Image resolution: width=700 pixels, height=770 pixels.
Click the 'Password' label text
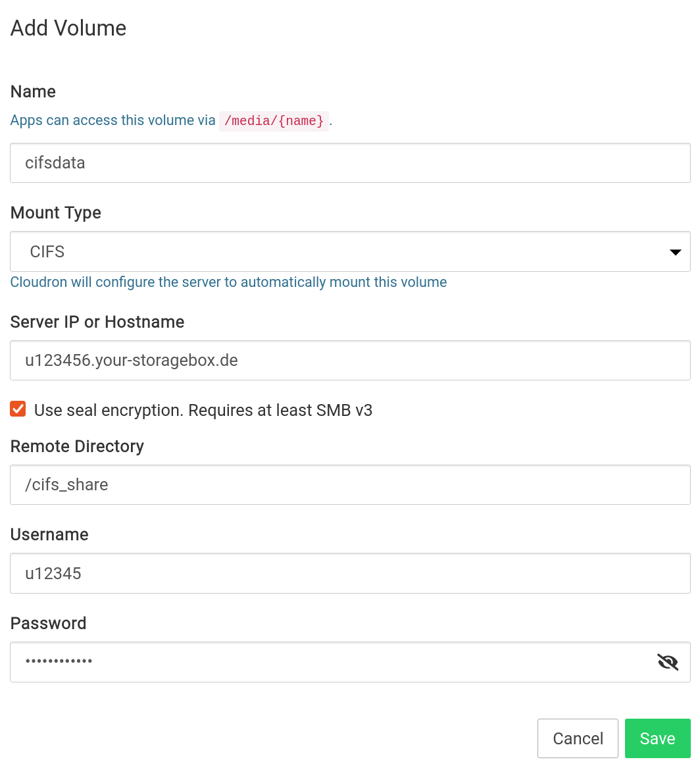click(49, 623)
